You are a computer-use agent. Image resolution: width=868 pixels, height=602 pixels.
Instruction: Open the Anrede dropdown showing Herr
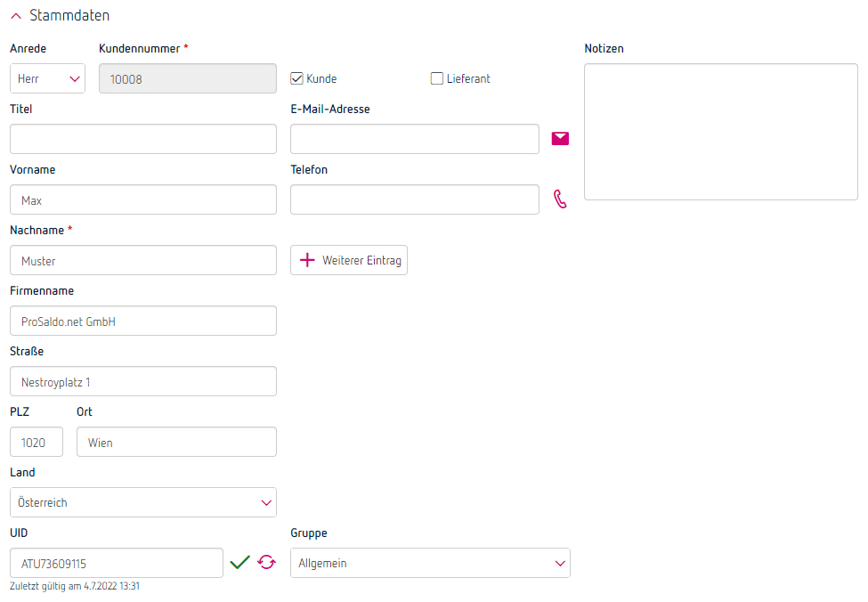tap(47, 78)
